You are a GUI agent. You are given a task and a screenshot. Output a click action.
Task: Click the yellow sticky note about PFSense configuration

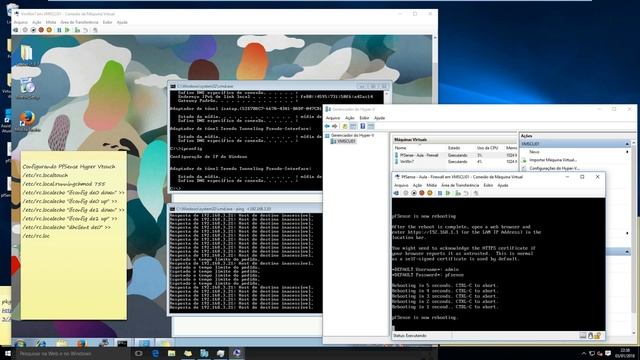pos(73,236)
